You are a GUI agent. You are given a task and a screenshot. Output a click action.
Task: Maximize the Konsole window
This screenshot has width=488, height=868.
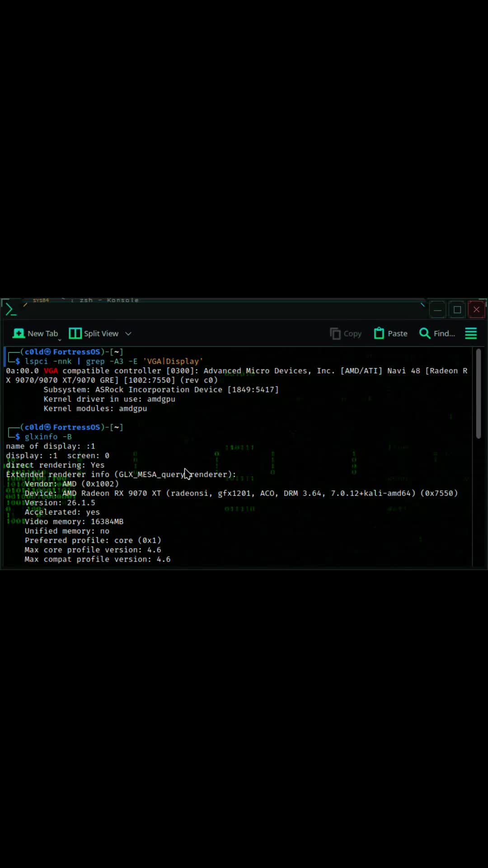tap(457, 310)
